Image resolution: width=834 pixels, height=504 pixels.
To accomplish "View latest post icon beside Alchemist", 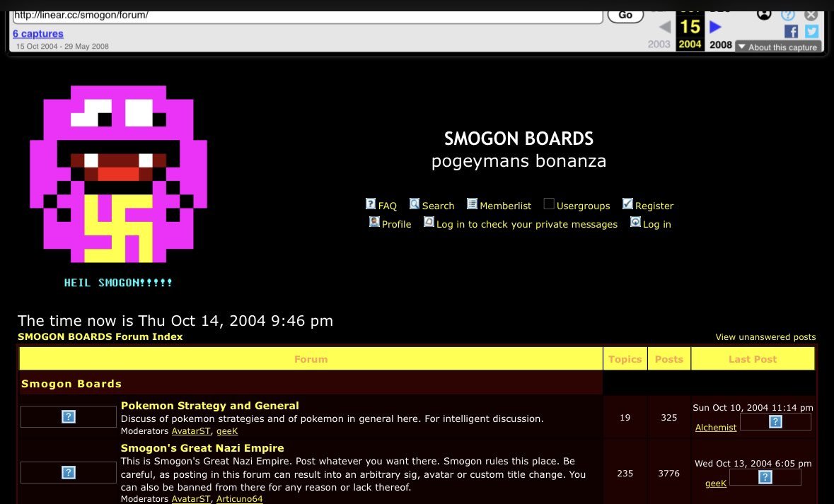I will (x=775, y=421).
